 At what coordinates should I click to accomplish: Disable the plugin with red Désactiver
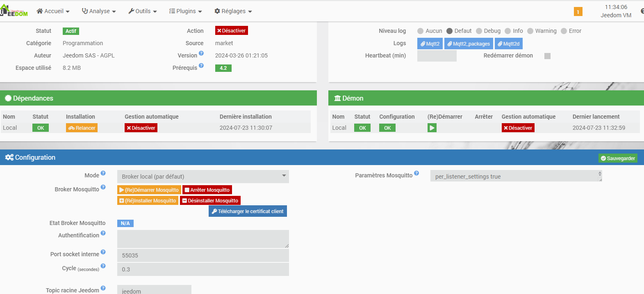[x=232, y=31]
